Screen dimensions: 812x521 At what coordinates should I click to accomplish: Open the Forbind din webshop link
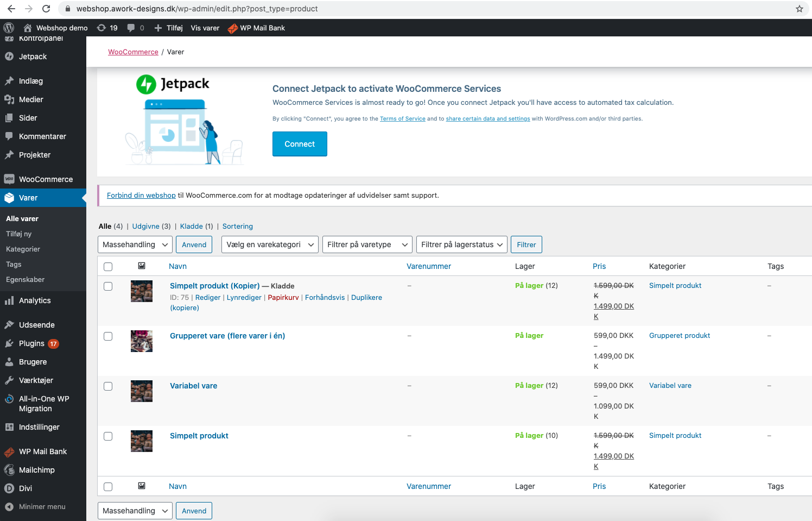point(141,195)
